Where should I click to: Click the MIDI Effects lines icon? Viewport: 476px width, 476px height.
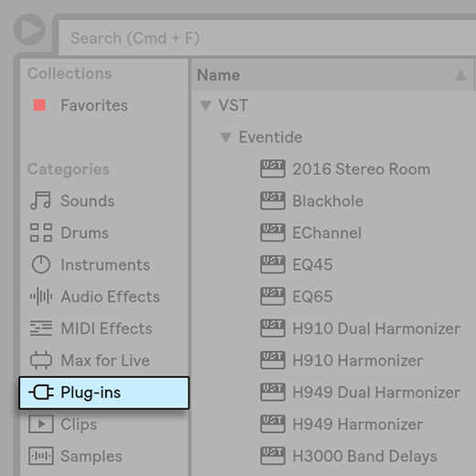[41, 328]
